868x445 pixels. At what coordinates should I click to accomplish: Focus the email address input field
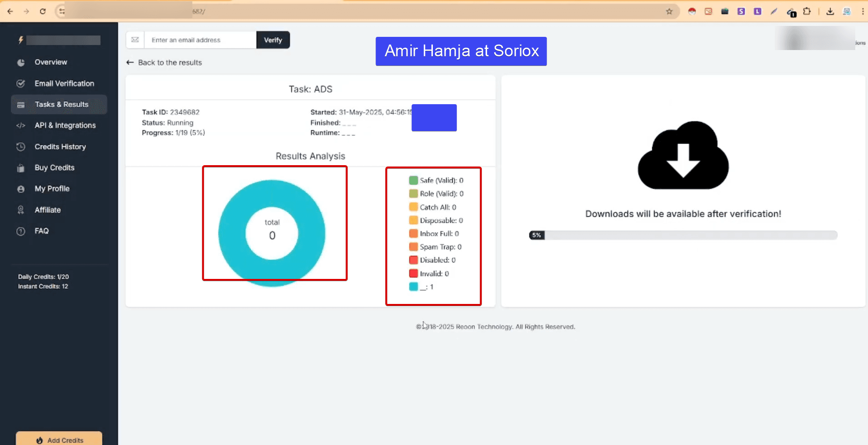pyautogui.click(x=200, y=40)
